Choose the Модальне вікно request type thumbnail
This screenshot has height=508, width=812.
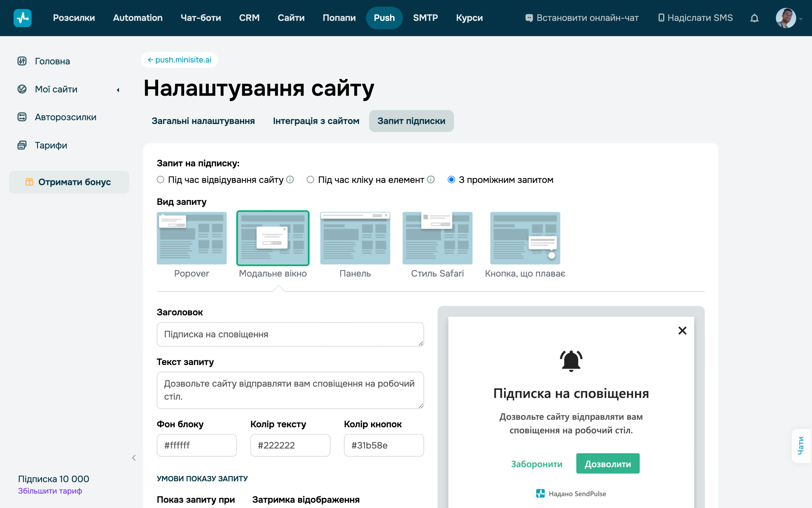pyautogui.click(x=273, y=238)
